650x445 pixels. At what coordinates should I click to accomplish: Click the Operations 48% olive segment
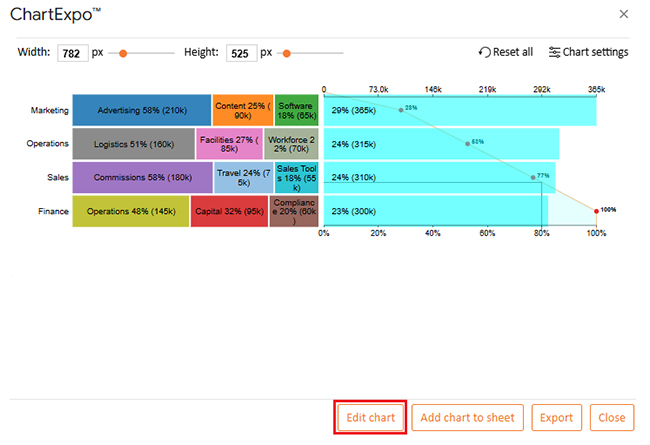click(130, 211)
